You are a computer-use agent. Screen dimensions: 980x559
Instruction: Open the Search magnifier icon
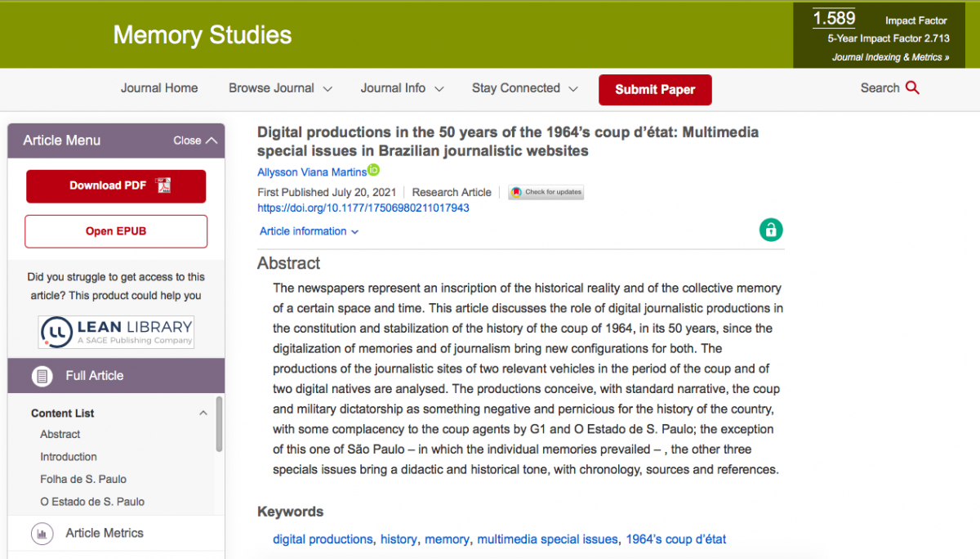coord(914,87)
